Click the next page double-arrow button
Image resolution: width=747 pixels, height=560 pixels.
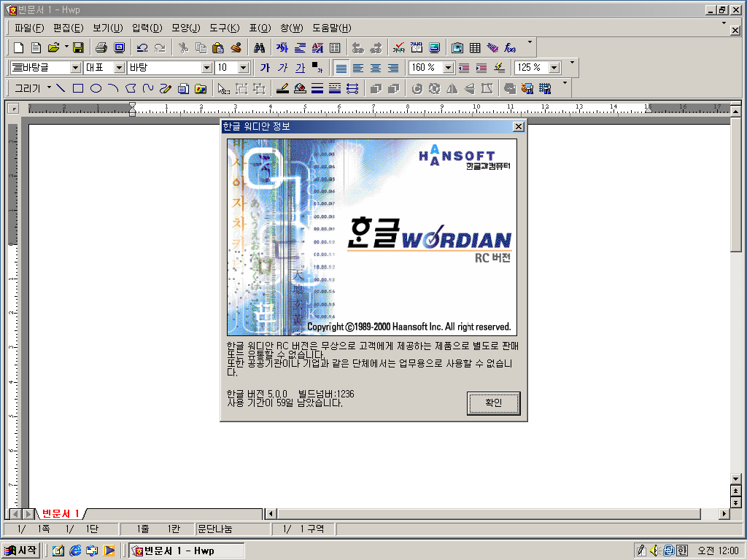(x=735, y=502)
